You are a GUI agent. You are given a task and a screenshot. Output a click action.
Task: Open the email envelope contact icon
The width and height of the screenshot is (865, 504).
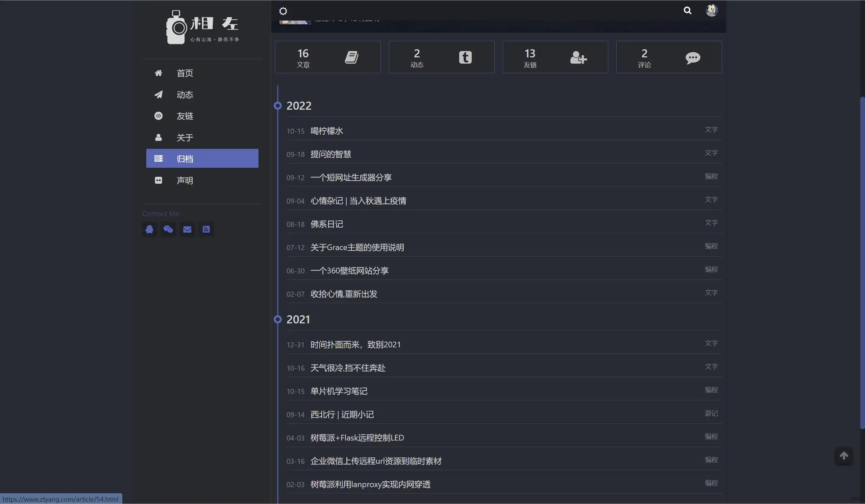click(x=187, y=229)
